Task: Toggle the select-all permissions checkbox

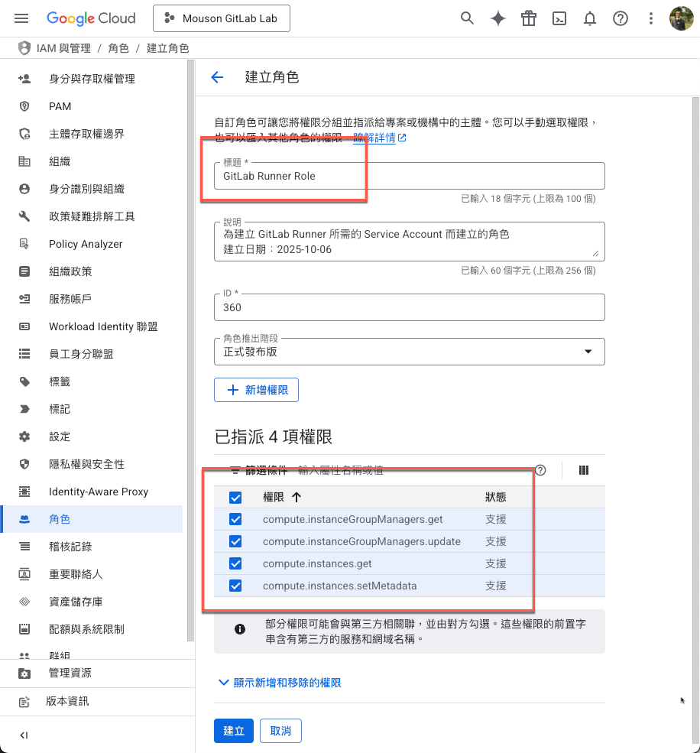Action: click(235, 497)
